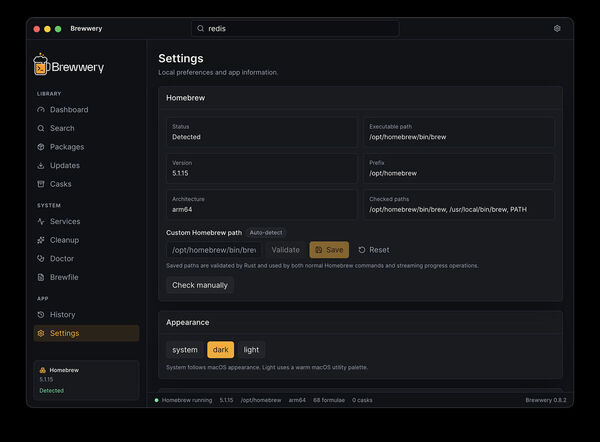The height and width of the screenshot is (442, 600).
Task: Click Brewwery 0.8.2 version in status bar
Action: [546, 400]
